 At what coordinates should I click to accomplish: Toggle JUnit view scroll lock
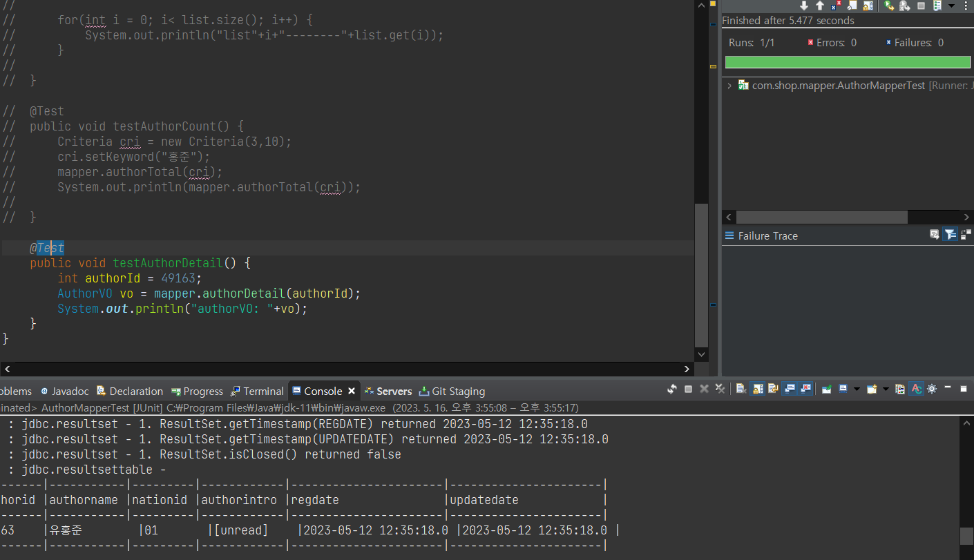click(868, 6)
